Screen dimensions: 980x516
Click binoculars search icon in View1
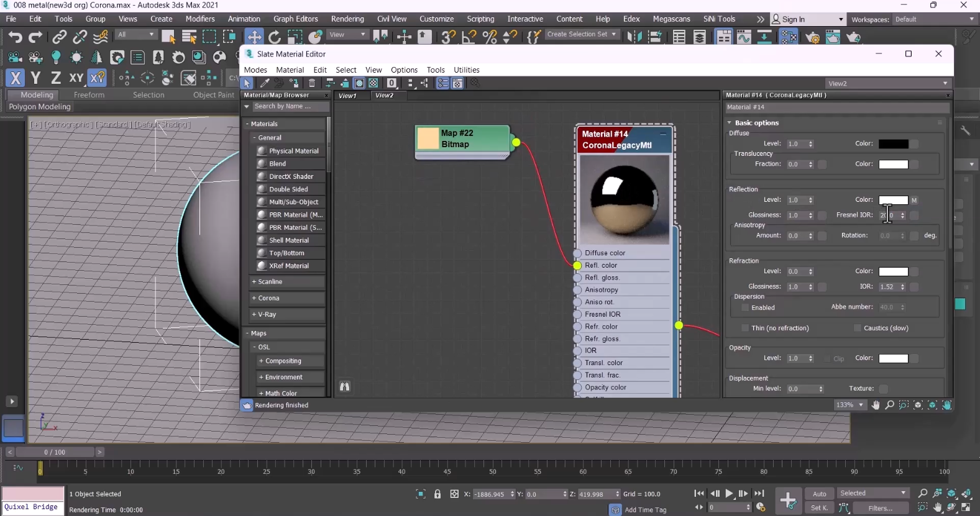(345, 386)
